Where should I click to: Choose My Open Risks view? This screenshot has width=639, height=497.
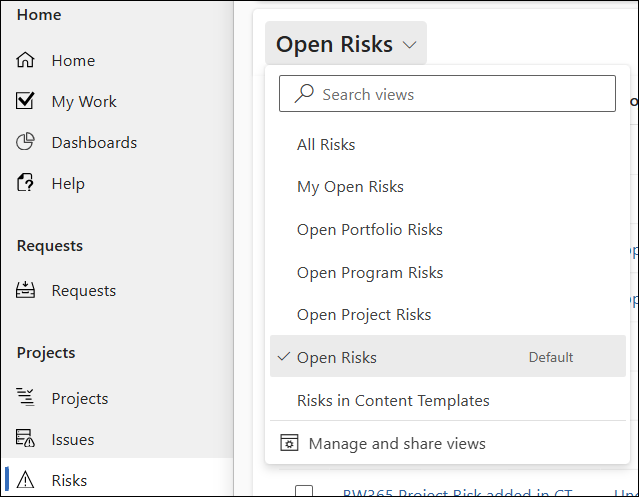click(350, 187)
